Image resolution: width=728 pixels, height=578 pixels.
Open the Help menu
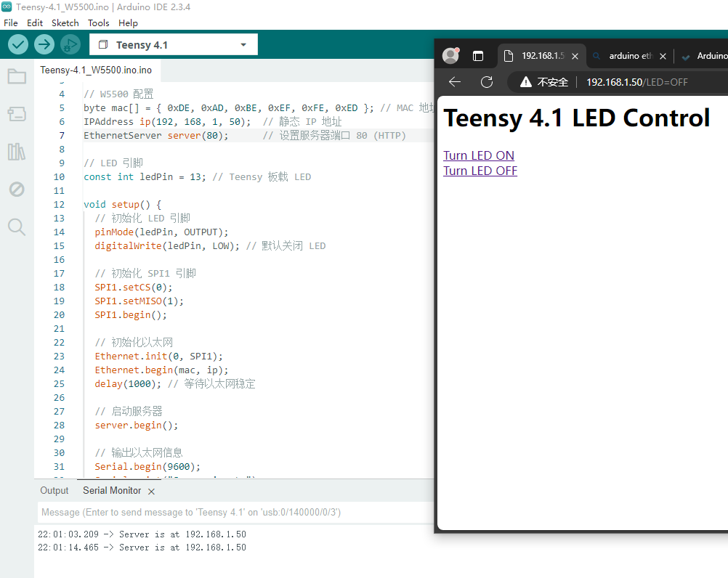(x=128, y=23)
